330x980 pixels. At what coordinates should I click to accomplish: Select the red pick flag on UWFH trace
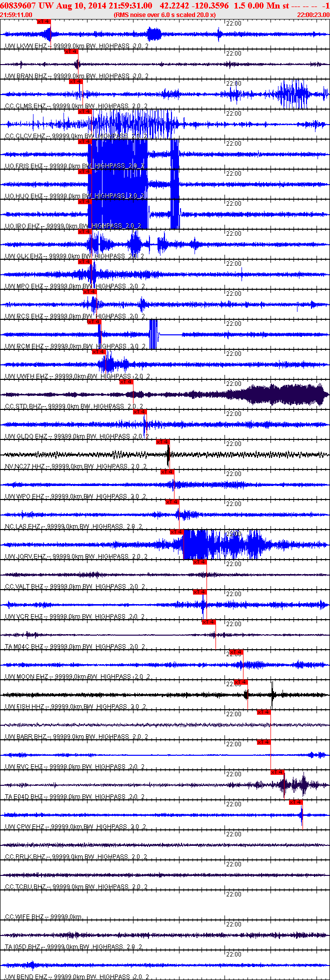[98, 352]
